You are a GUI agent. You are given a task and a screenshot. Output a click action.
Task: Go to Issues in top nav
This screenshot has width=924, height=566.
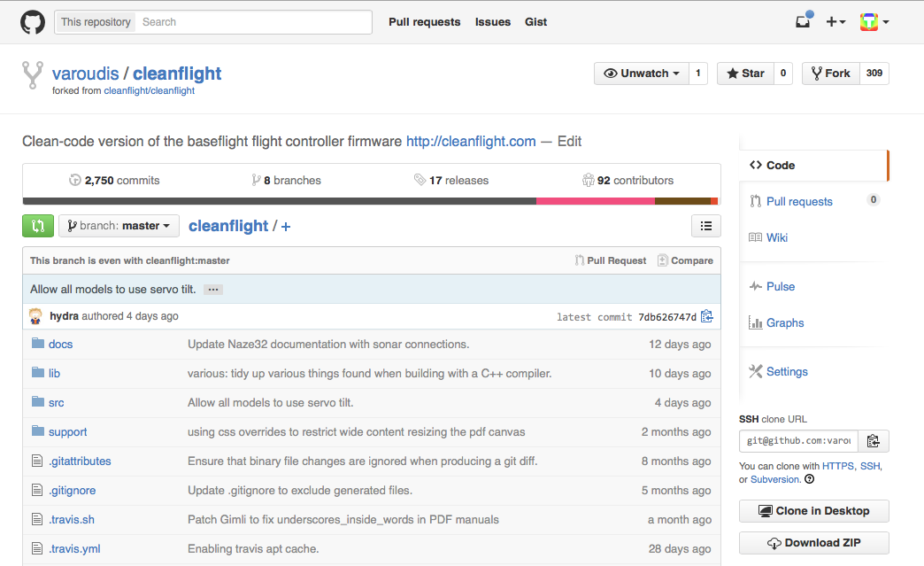pyautogui.click(x=493, y=22)
